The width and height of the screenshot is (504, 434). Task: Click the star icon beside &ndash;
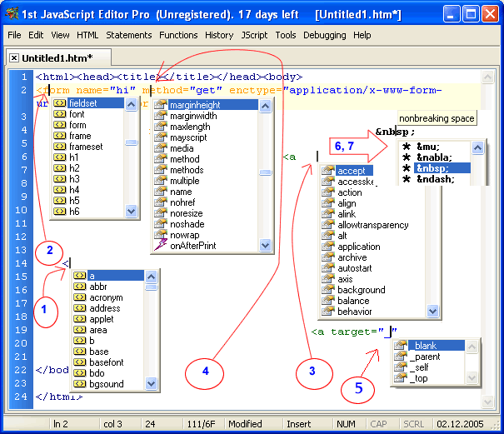tap(407, 179)
